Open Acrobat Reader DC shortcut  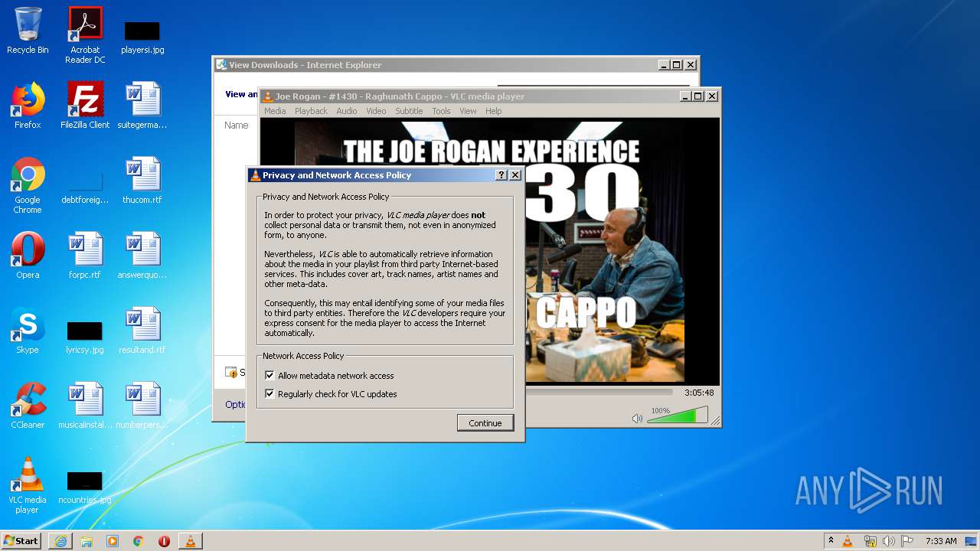[x=85, y=35]
